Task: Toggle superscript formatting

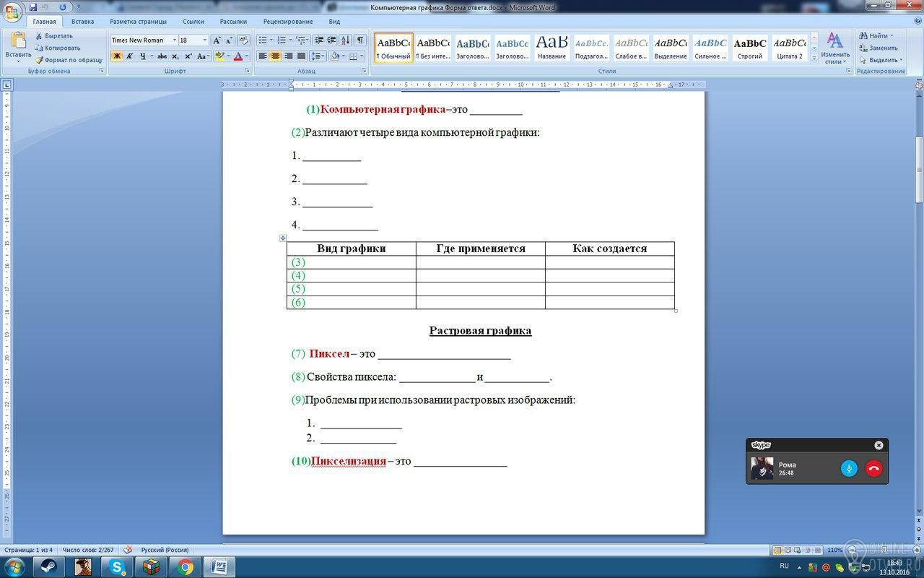Action: click(x=188, y=56)
